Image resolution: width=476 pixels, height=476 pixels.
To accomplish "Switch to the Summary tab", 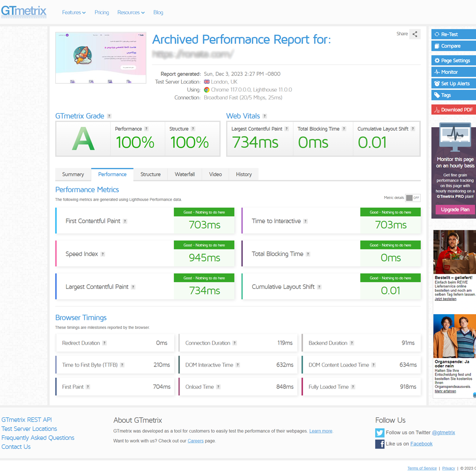I will [73, 174].
